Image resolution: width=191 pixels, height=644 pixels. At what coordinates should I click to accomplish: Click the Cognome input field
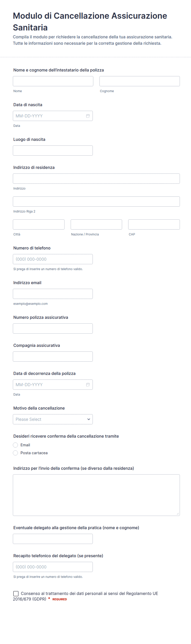140,81
